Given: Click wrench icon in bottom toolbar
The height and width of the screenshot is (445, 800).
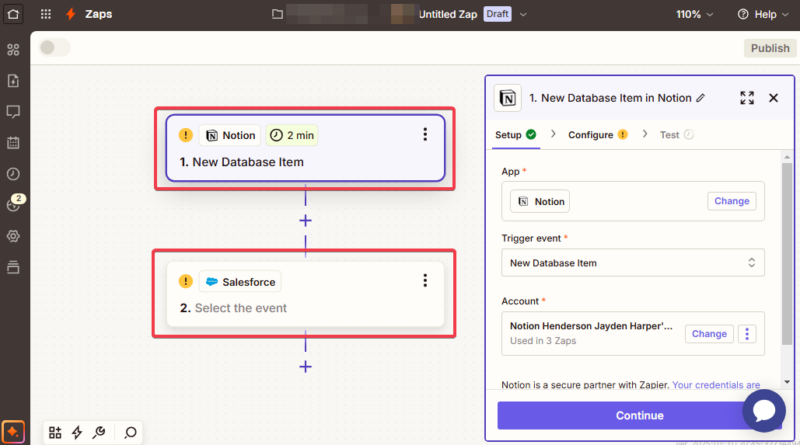Looking at the screenshot, I should coord(99,433).
